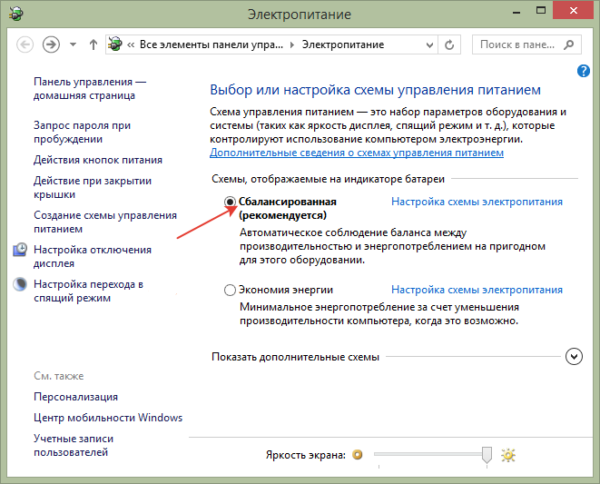This screenshot has width=600, height=484.
Task: Open 'Персонализация' link
Action: tap(76, 397)
